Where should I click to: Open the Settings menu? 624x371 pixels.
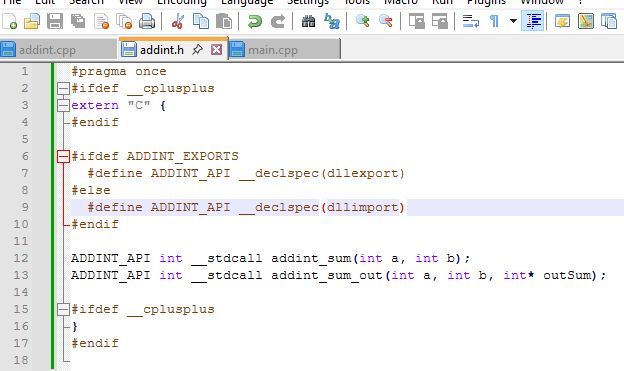pyautogui.click(x=308, y=2)
